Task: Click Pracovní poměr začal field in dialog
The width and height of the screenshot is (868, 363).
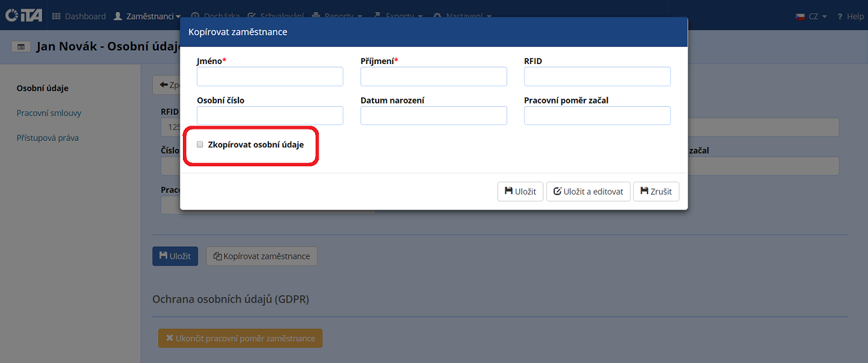Action: click(x=597, y=115)
